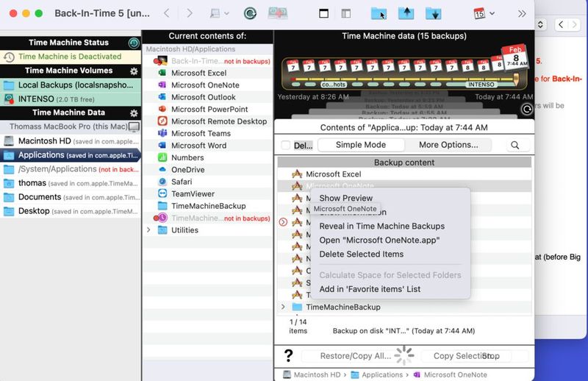Click the co...hots label on timeline
588x381 pixels.
click(333, 85)
